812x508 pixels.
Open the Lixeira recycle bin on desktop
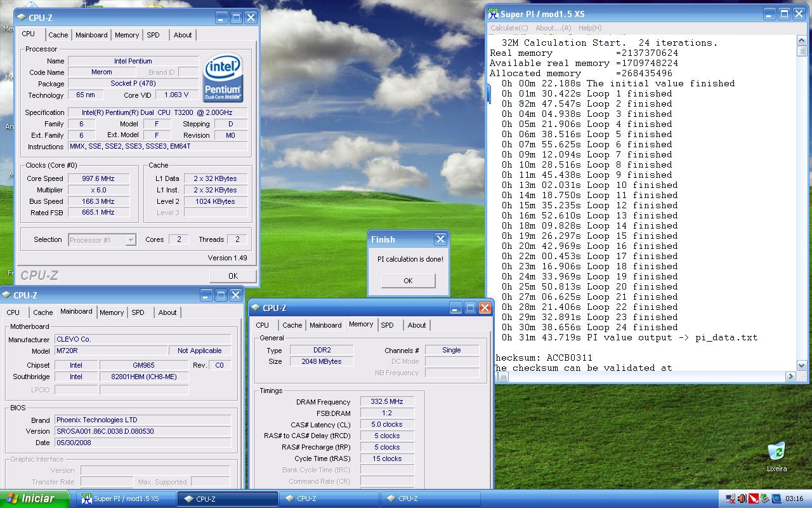(x=776, y=457)
